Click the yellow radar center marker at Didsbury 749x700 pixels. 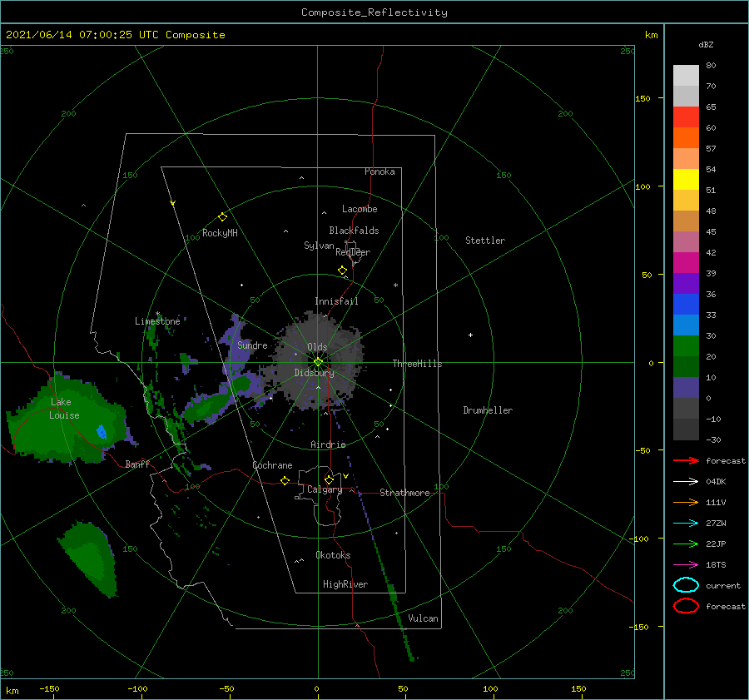[318, 362]
